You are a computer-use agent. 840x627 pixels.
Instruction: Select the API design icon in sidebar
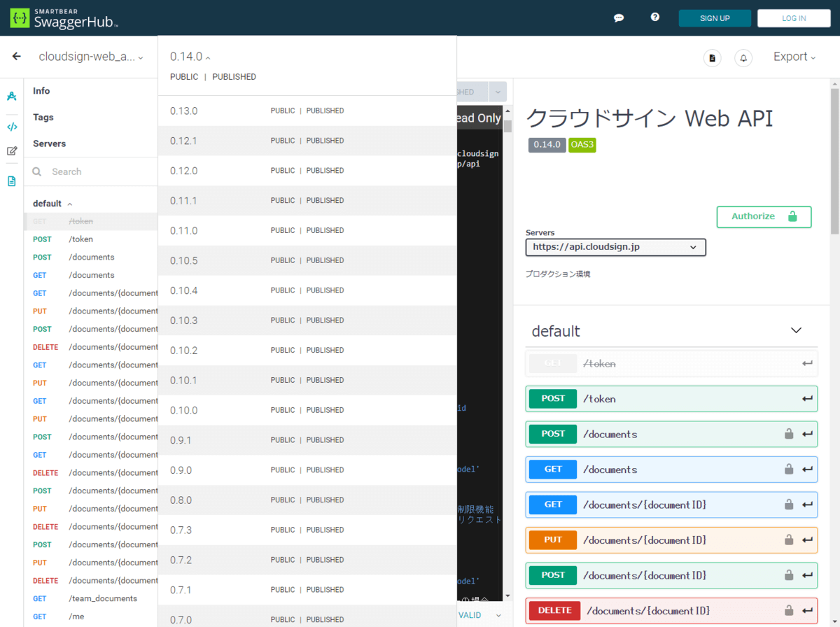click(x=12, y=96)
